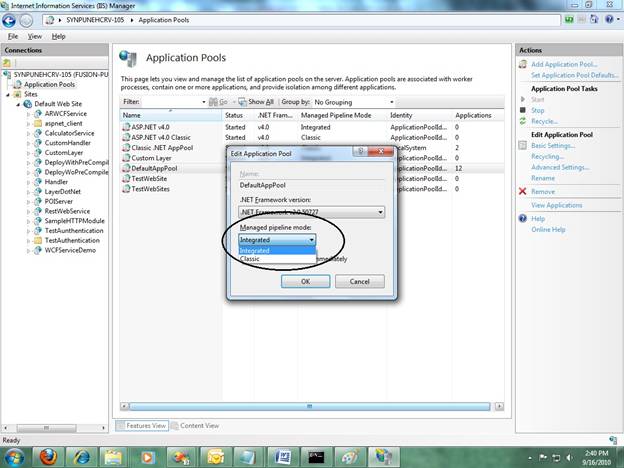Viewport: 624px width, 468px height.
Task: Click the Online Help link
Action: point(548,230)
